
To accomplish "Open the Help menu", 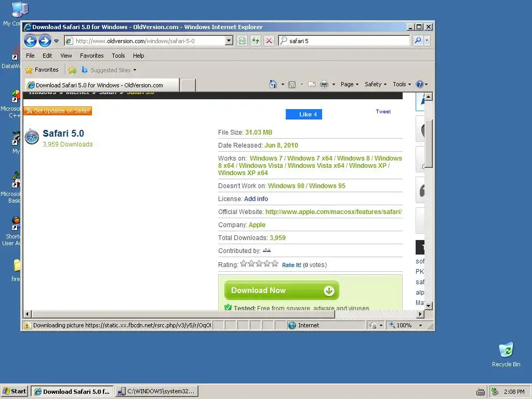I will click(x=138, y=56).
